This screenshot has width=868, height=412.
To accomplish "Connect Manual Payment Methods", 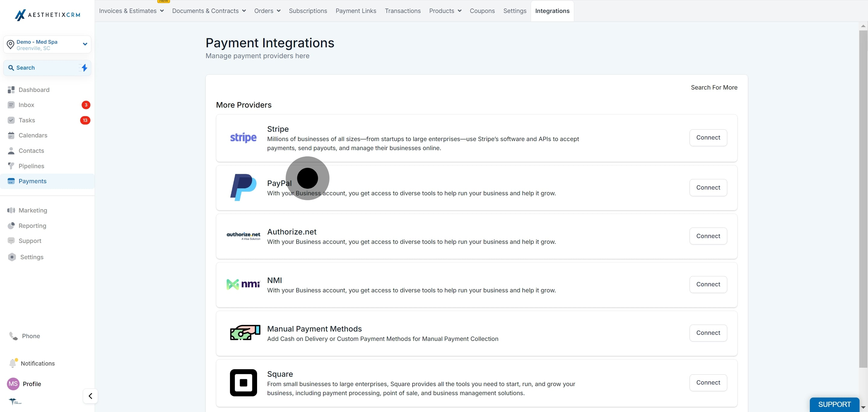I will click(708, 332).
